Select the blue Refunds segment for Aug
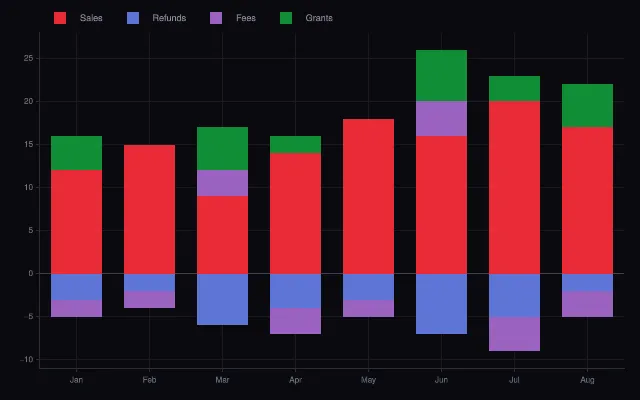The height and width of the screenshot is (400, 640). pyautogui.click(x=587, y=282)
